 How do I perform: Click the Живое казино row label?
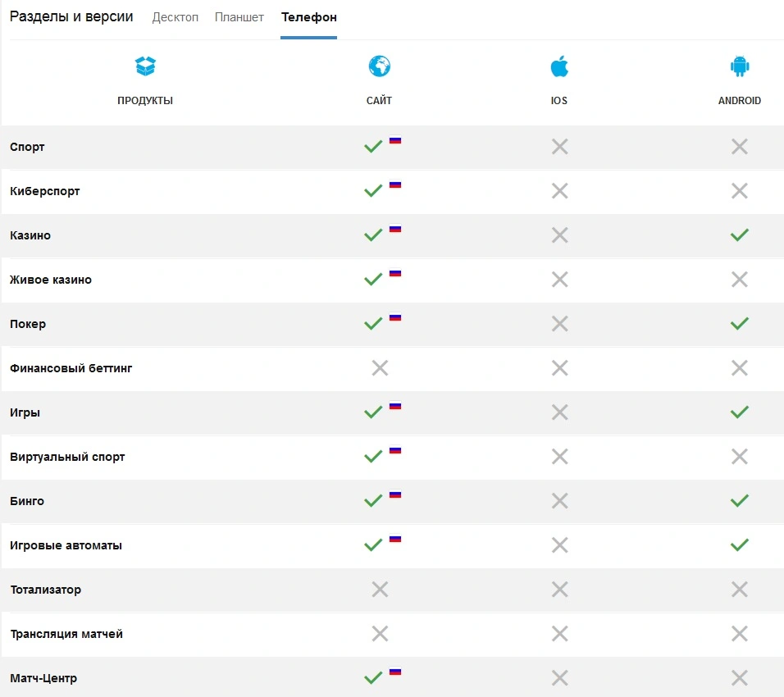(51, 280)
